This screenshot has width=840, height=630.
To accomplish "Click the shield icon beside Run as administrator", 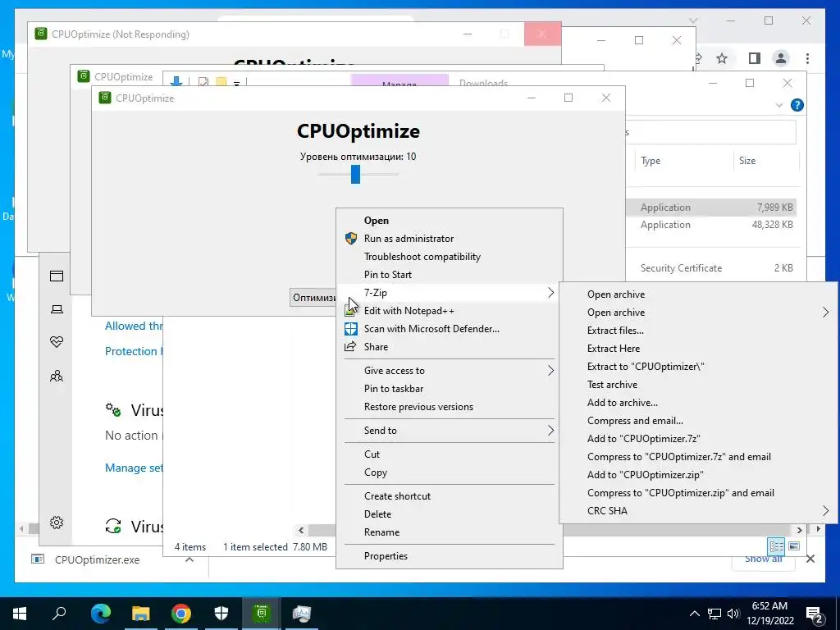I will (x=351, y=239).
